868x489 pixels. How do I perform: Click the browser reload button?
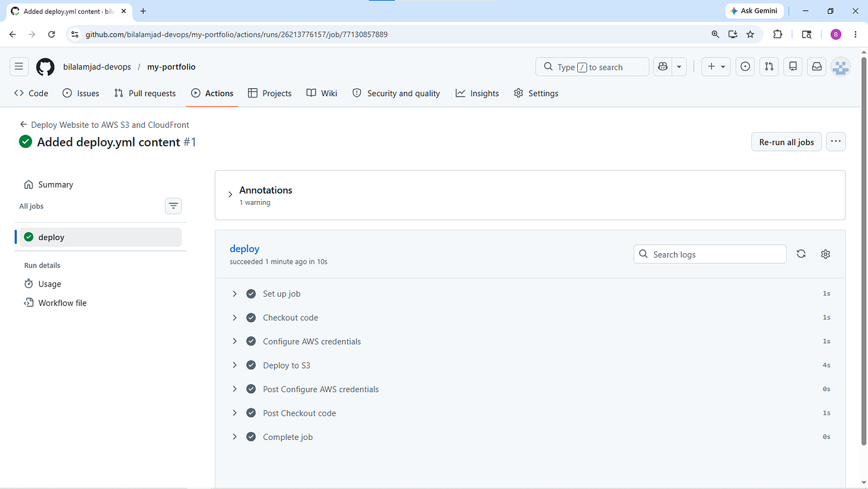(x=51, y=34)
